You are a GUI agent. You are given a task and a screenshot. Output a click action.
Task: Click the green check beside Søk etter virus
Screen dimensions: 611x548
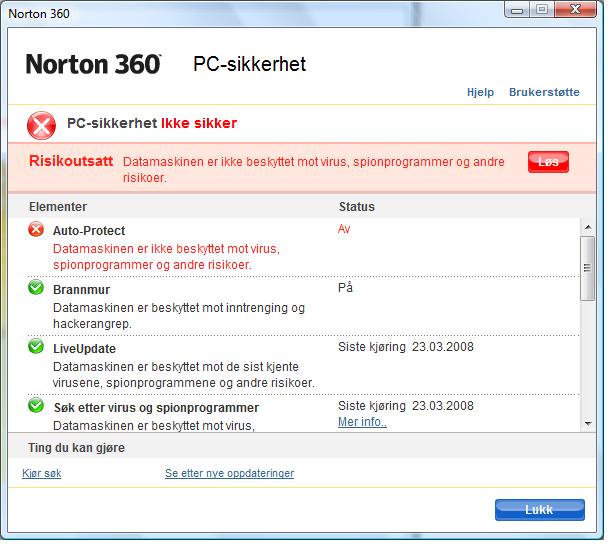click(x=36, y=405)
